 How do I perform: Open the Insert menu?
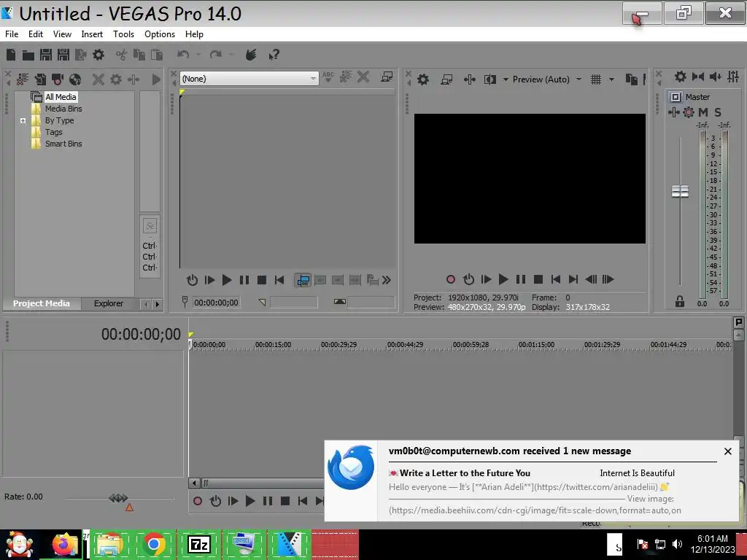point(92,34)
